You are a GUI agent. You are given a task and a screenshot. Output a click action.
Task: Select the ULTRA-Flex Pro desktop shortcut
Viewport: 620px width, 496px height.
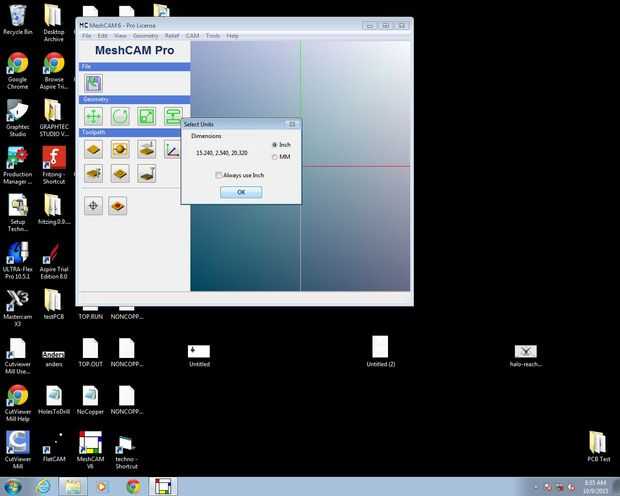click(x=18, y=260)
